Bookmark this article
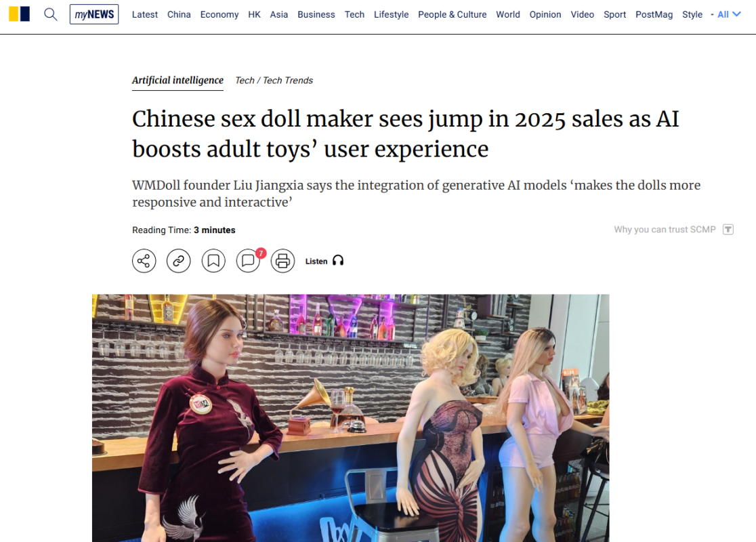Viewport: 756px width, 542px height. (213, 261)
